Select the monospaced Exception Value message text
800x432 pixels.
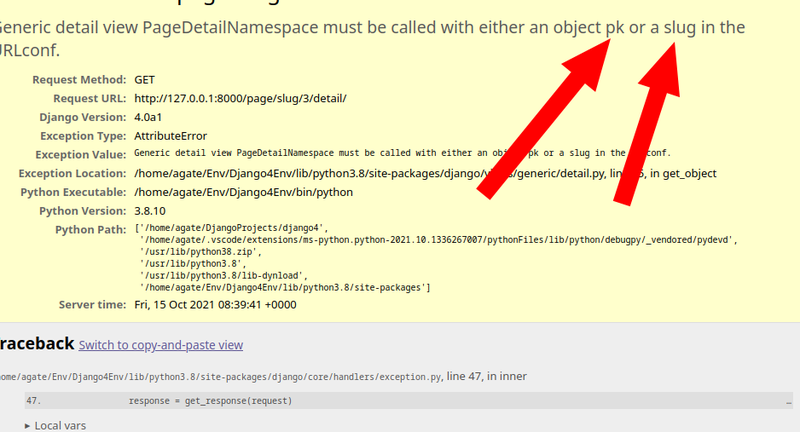click(402, 153)
